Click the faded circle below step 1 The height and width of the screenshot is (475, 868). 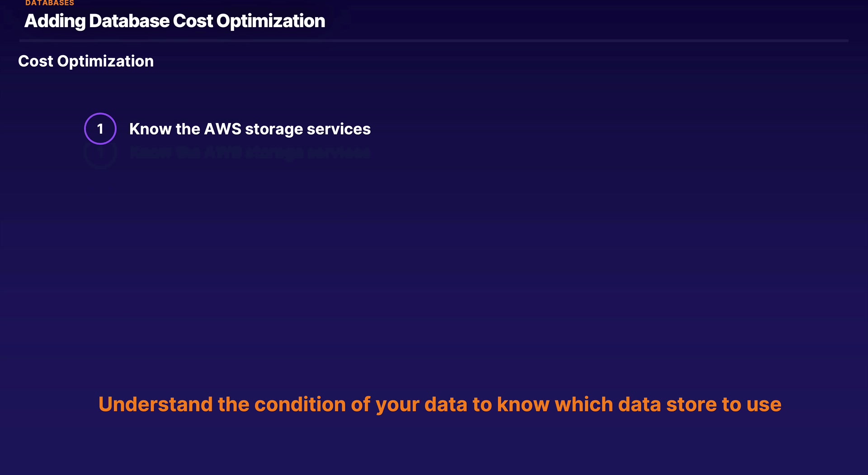[x=100, y=155]
